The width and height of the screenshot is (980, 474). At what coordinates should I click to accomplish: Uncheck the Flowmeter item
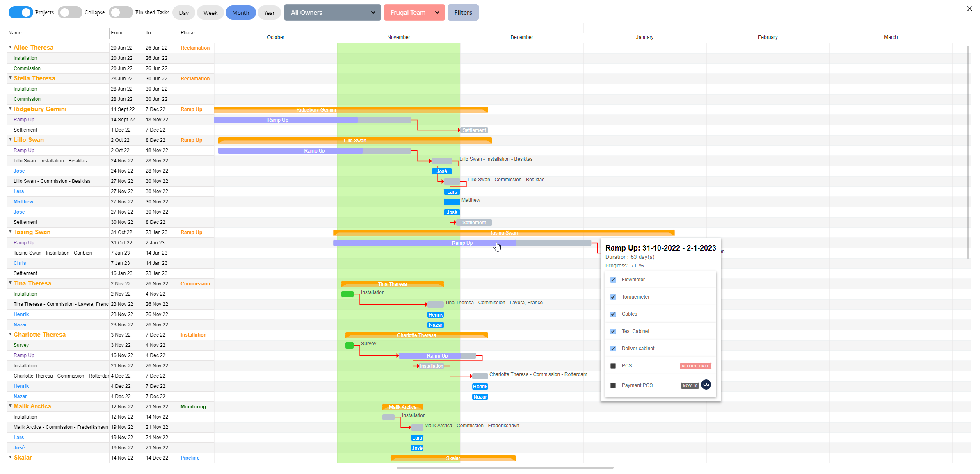click(x=613, y=280)
